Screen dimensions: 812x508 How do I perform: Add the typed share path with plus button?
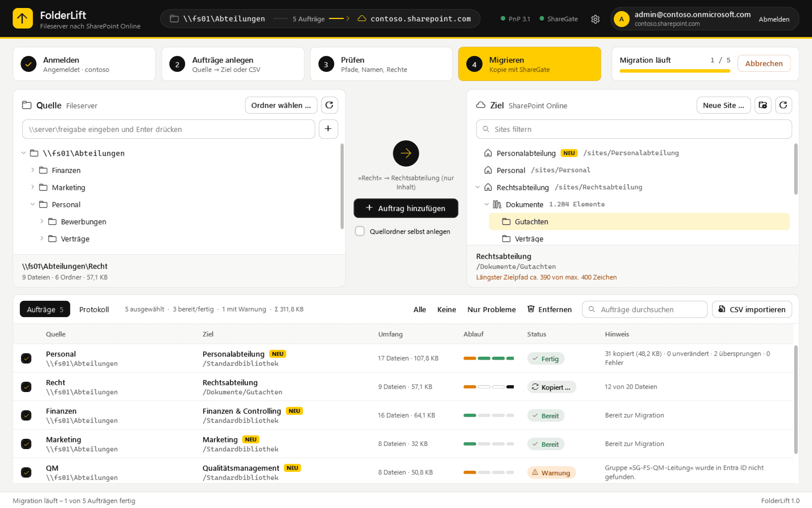[328, 129]
